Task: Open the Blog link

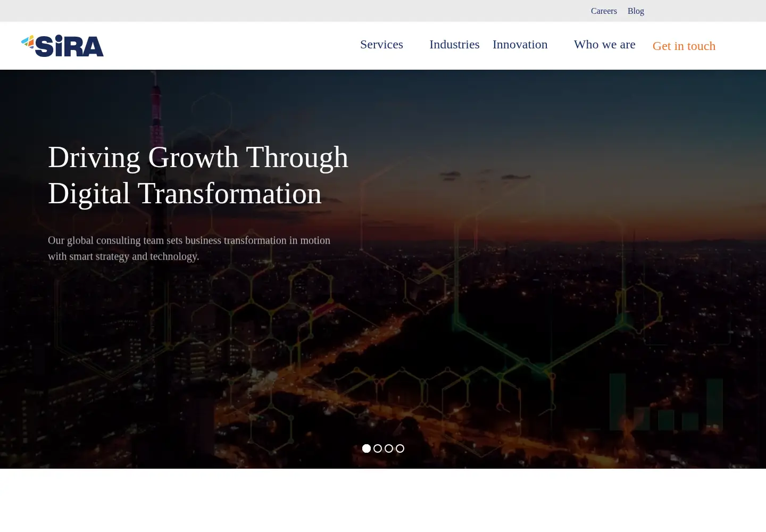Action: point(636,11)
